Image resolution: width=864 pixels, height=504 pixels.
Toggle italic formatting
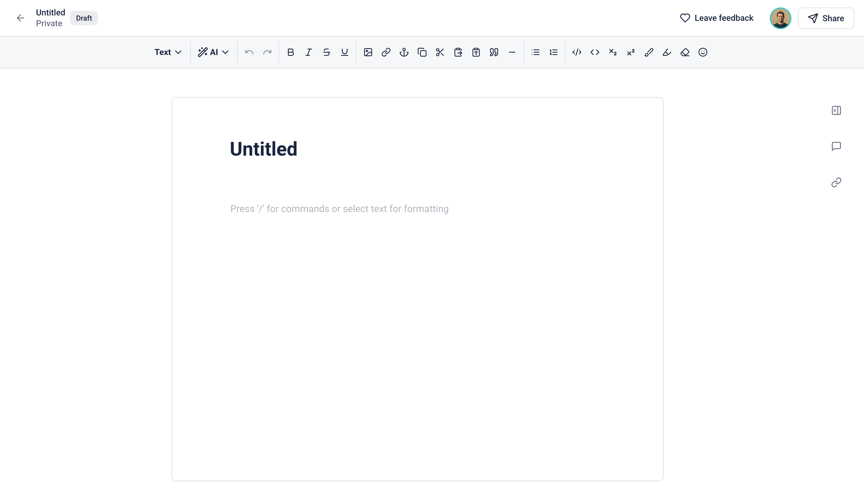[x=309, y=52]
